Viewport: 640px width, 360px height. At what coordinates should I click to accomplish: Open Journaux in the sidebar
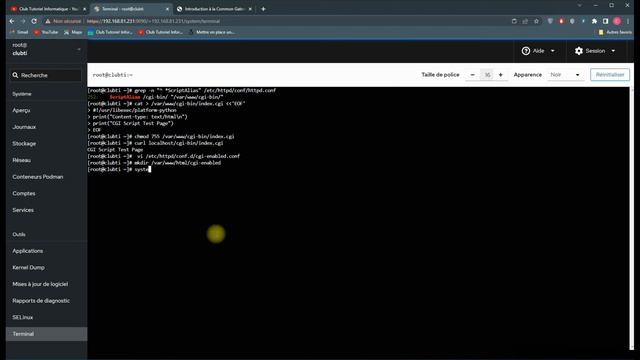click(x=24, y=127)
